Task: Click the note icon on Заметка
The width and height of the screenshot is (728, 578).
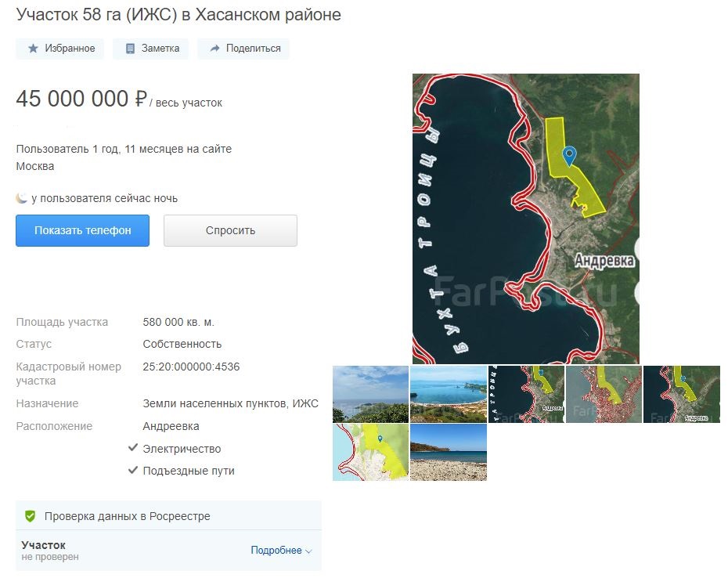Action: (130, 49)
